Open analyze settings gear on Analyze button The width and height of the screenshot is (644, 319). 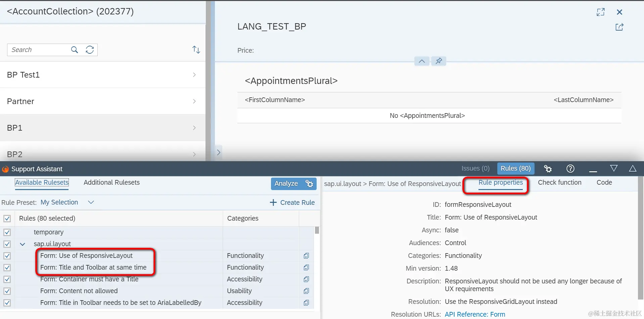coord(309,184)
